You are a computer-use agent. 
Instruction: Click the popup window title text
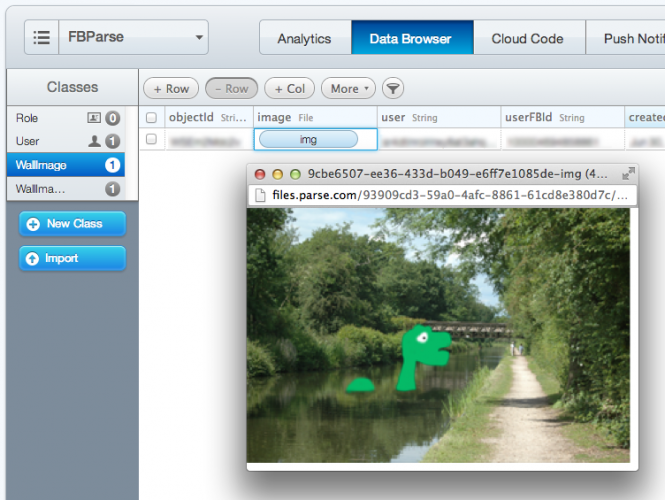point(457,174)
